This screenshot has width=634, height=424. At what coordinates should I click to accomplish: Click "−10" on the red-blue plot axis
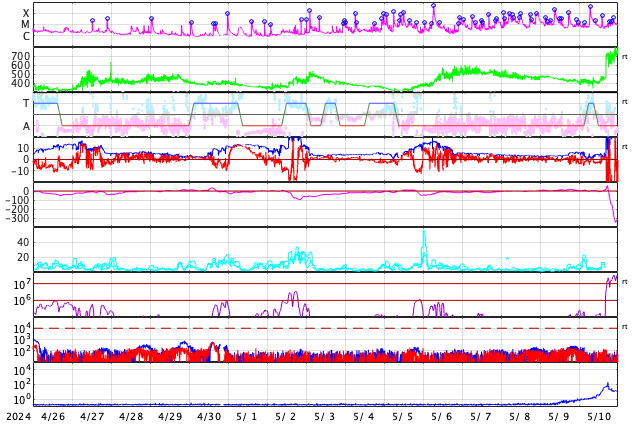(20, 171)
